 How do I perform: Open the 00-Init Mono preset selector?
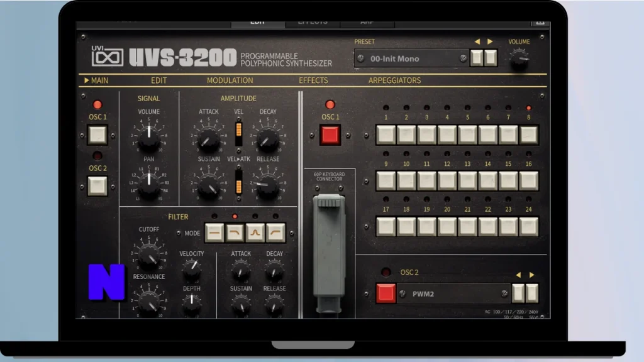point(411,58)
